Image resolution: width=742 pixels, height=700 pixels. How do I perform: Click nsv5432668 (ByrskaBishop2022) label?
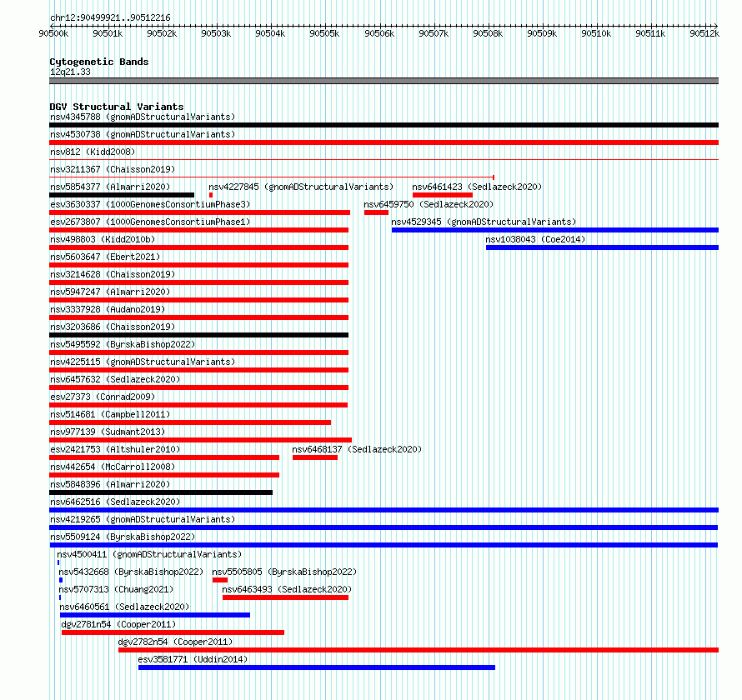(131, 572)
